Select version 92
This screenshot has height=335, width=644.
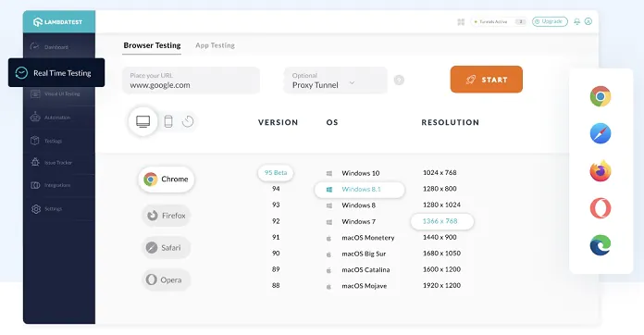276,221
